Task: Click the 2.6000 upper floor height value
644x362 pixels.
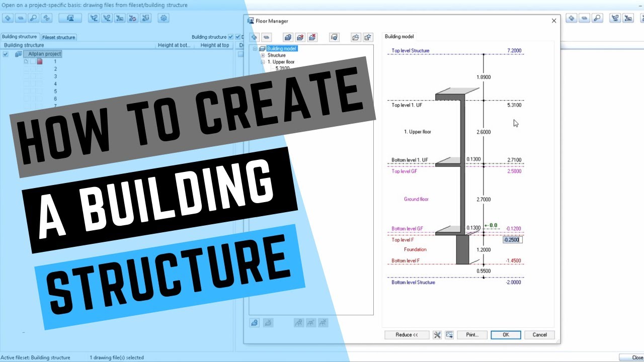Action: pyautogui.click(x=484, y=132)
